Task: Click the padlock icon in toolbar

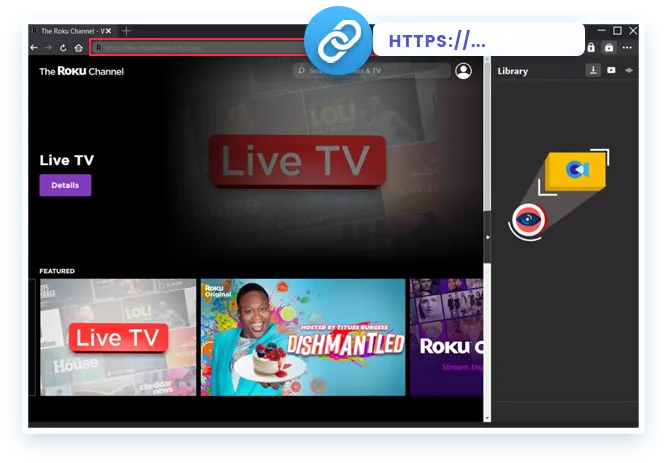Action: tap(591, 47)
